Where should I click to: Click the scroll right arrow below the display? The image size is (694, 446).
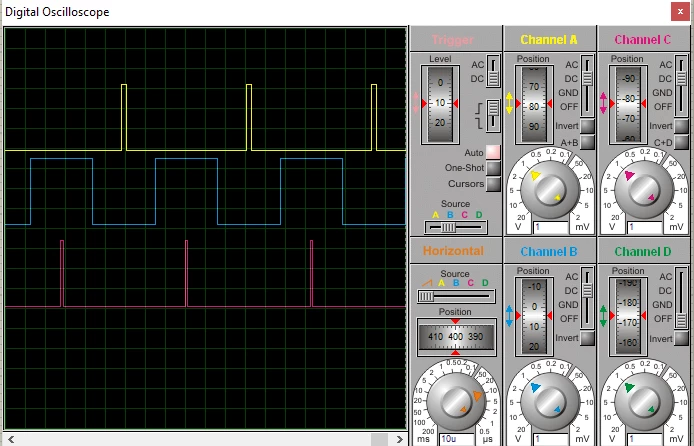[x=400, y=439]
